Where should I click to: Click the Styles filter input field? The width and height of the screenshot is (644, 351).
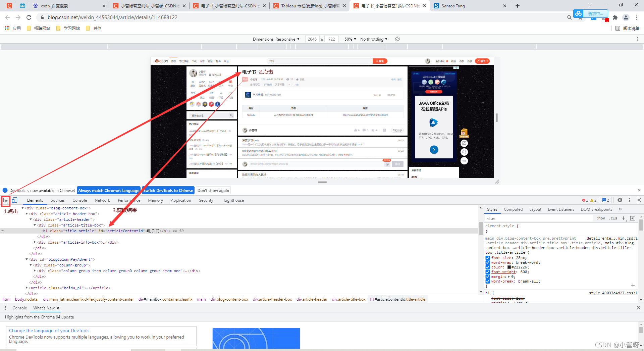tap(539, 218)
